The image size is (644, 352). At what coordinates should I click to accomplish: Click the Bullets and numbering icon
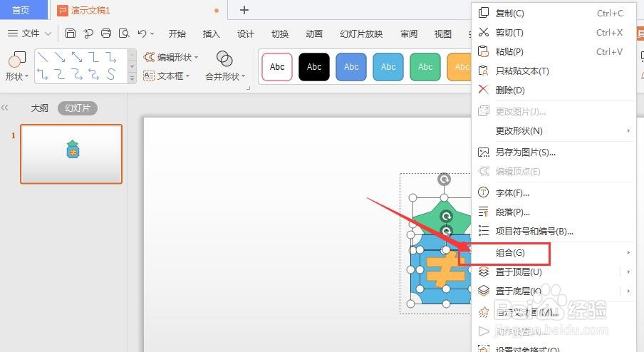[x=484, y=231]
